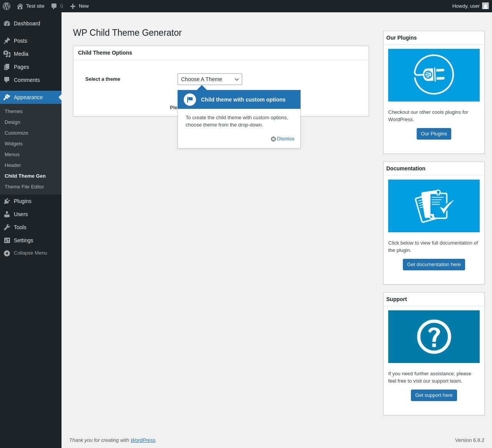Image resolution: width=492 pixels, height=448 pixels.
Task: Click the Tools wrench icon
Action: coord(7,227)
